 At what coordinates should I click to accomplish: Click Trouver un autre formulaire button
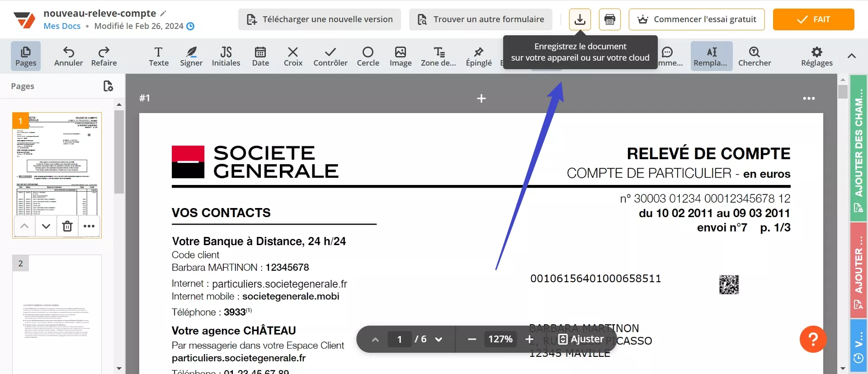481,19
